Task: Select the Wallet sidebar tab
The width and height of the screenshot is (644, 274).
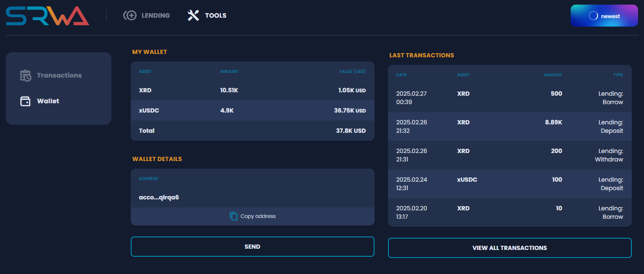Action: 48,101
